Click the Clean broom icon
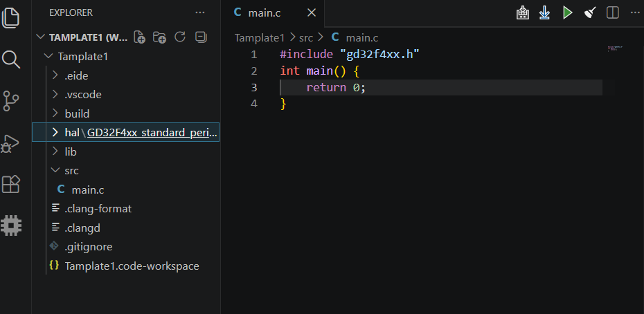The height and width of the screenshot is (314, 644). [x=590, y=12]
